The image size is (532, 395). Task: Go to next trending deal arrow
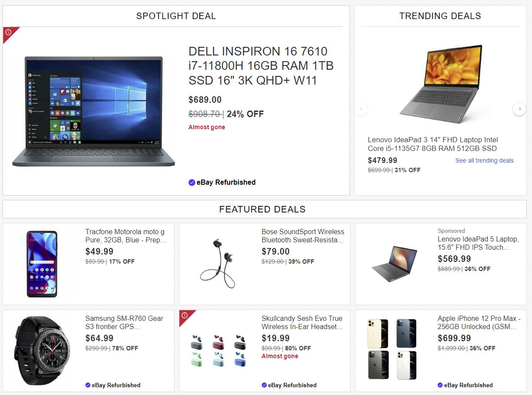[x=519, y=109]
